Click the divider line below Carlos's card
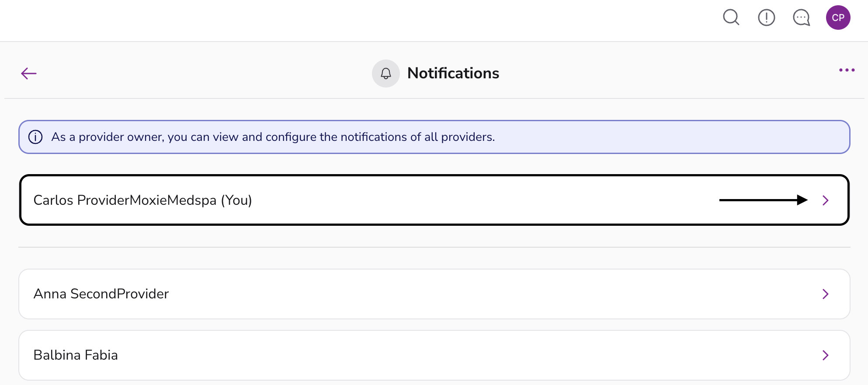The image size is (868, 385). pyautogui.click(x=434, y=247)
